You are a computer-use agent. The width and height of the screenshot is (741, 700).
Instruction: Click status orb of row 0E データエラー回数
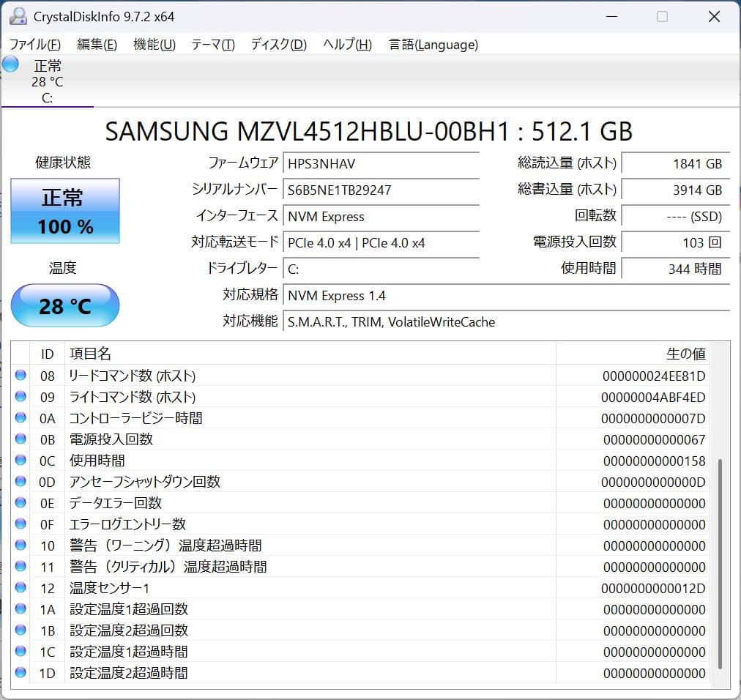coord(21,502)
